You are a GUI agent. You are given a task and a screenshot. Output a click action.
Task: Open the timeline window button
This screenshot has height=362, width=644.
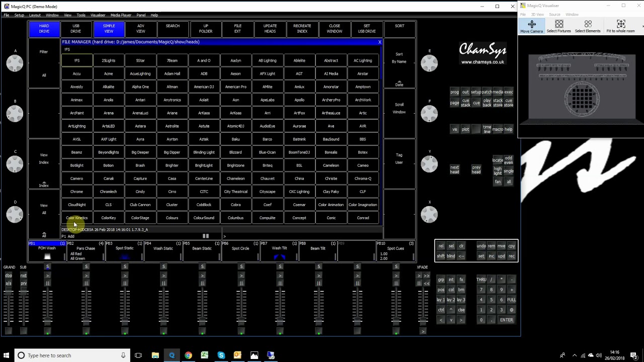point(487,129)
